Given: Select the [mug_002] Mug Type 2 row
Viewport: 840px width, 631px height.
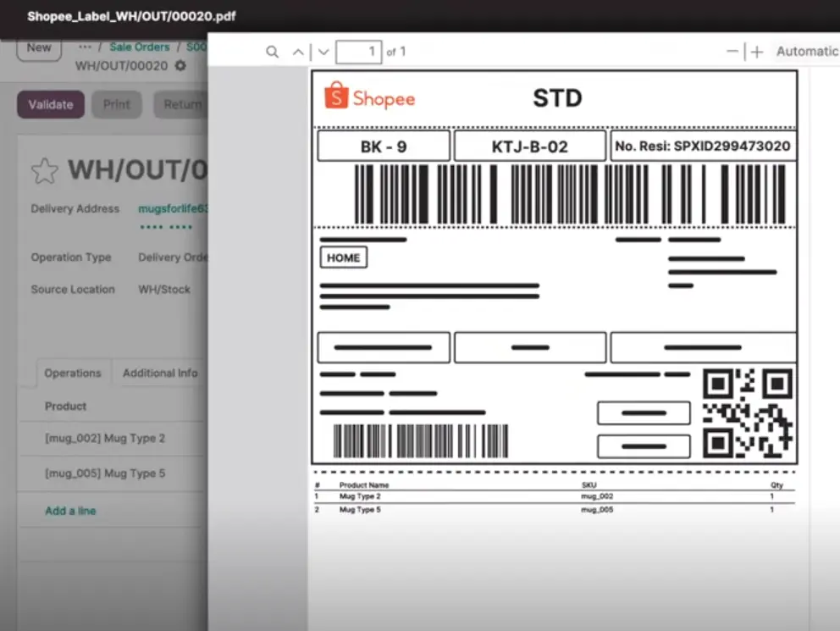Looking at the screenshot, I should (113, 438).
